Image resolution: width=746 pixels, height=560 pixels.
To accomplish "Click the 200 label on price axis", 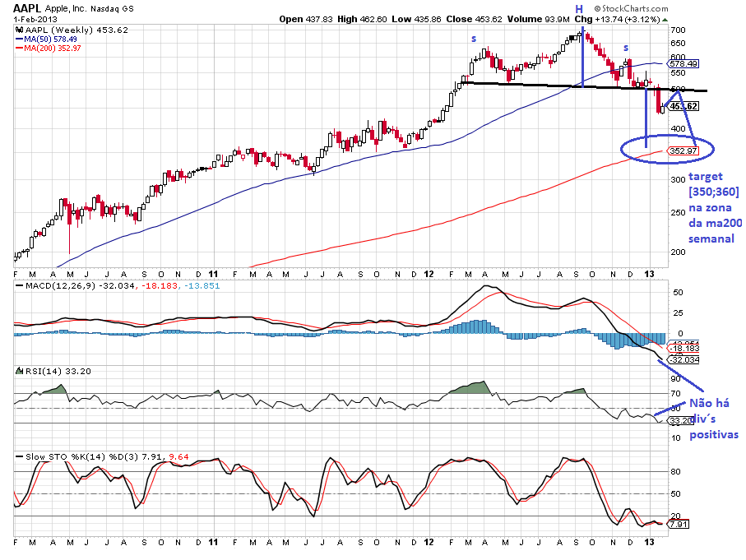I will (678, 252).
